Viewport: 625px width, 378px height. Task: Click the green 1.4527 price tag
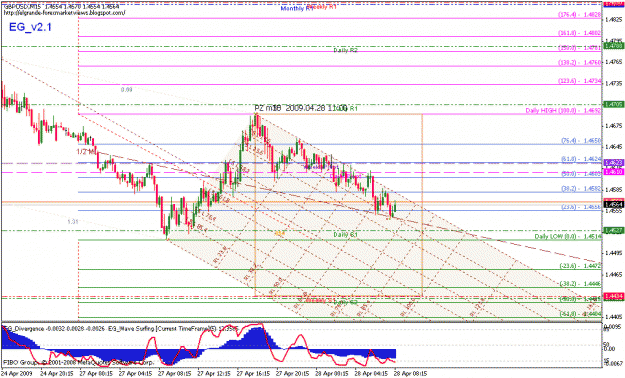613,230
